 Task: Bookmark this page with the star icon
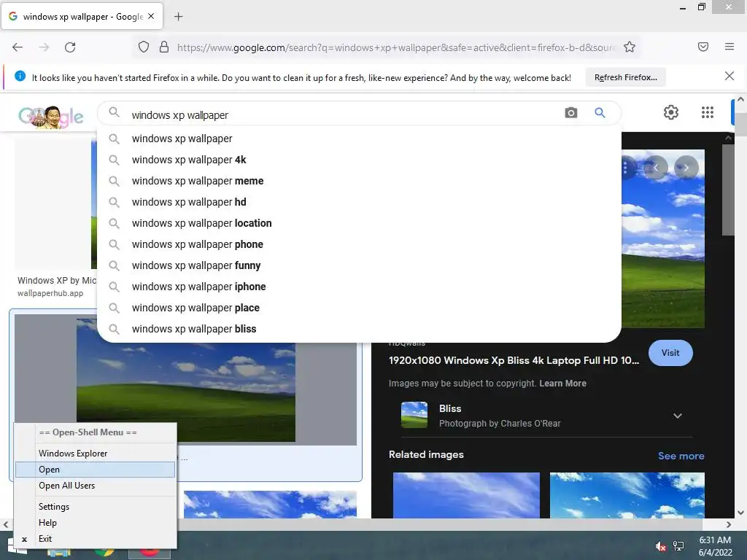[x=630, y=47]
